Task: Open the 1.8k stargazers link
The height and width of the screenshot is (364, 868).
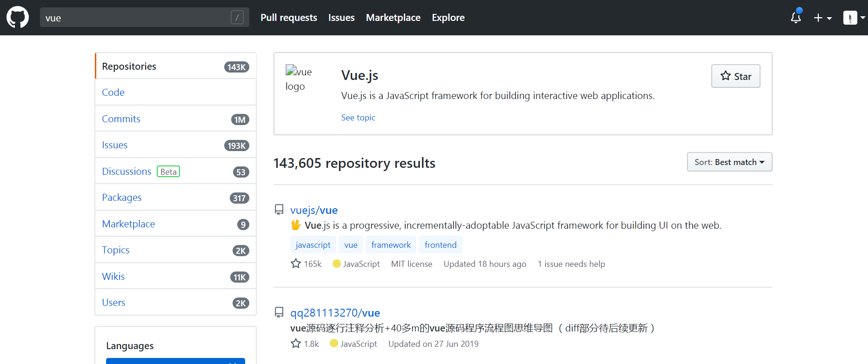Action: click(x=305, y=344)
